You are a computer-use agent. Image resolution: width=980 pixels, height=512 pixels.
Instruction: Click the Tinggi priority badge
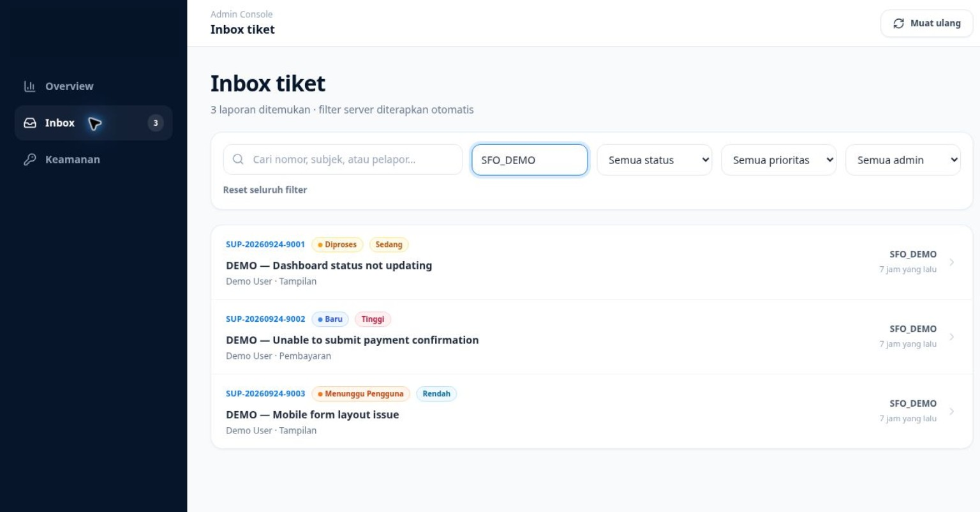pos(373,319)
